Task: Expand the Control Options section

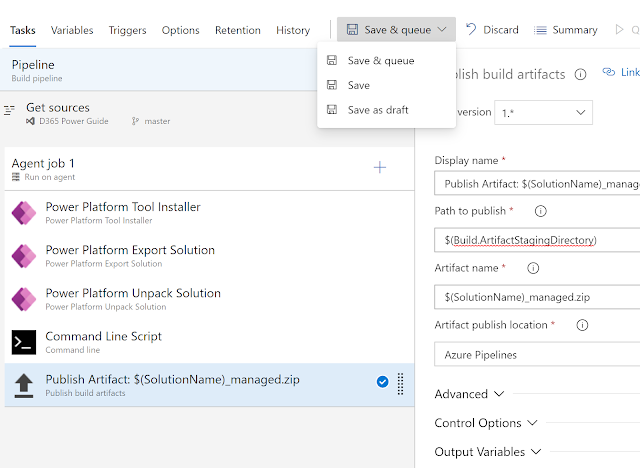Action: (x=485, y=423)
